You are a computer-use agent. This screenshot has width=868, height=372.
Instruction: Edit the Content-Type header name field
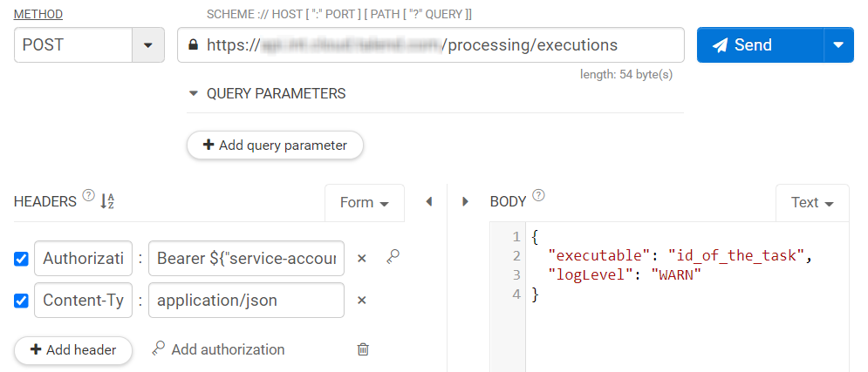point(84,301)
